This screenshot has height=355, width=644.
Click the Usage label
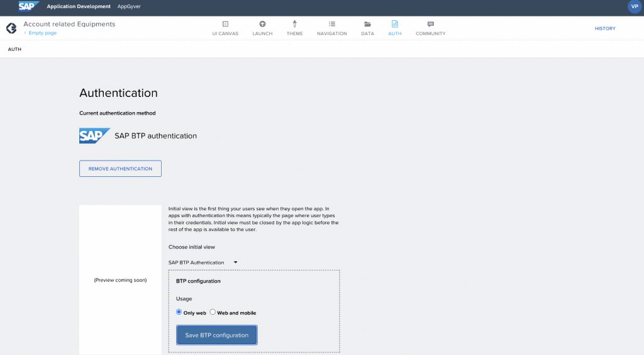184,299
